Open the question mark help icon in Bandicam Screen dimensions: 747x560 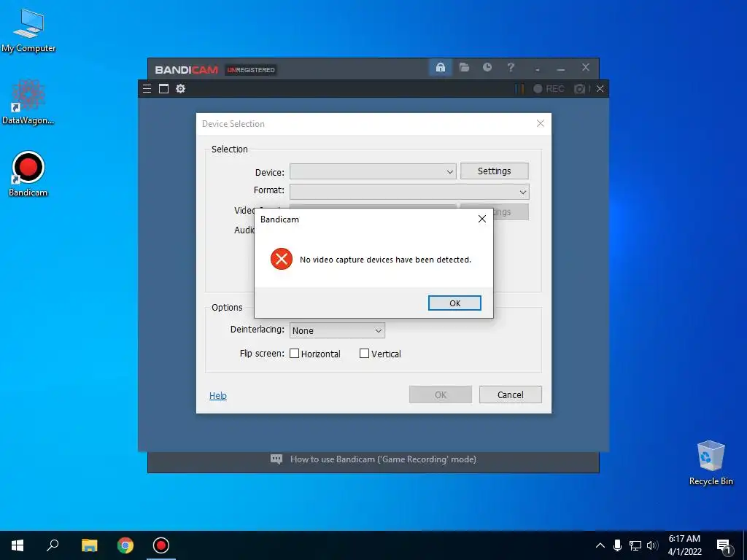click(511, 68)
